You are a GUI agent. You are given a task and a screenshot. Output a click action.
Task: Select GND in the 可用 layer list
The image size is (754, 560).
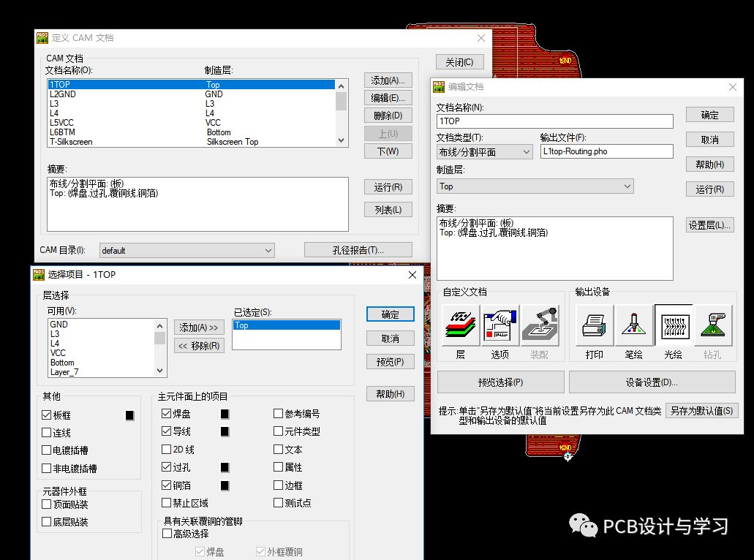(102, 325)
